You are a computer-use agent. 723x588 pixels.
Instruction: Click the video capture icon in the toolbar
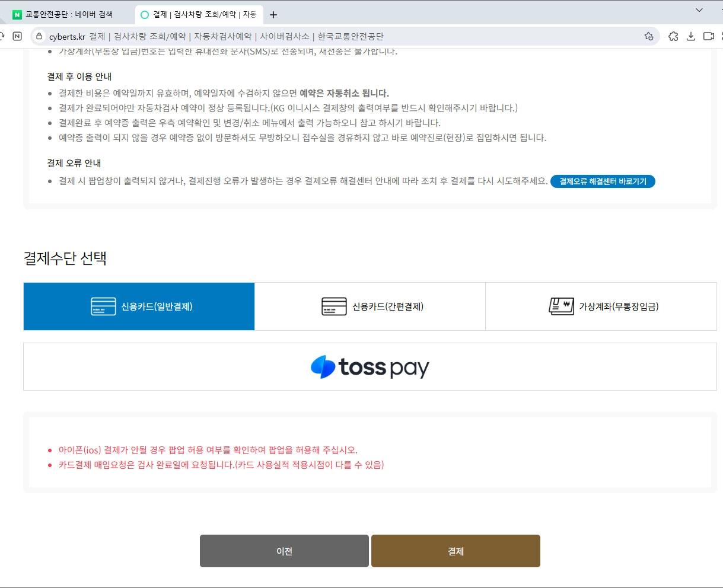[709, 36]
